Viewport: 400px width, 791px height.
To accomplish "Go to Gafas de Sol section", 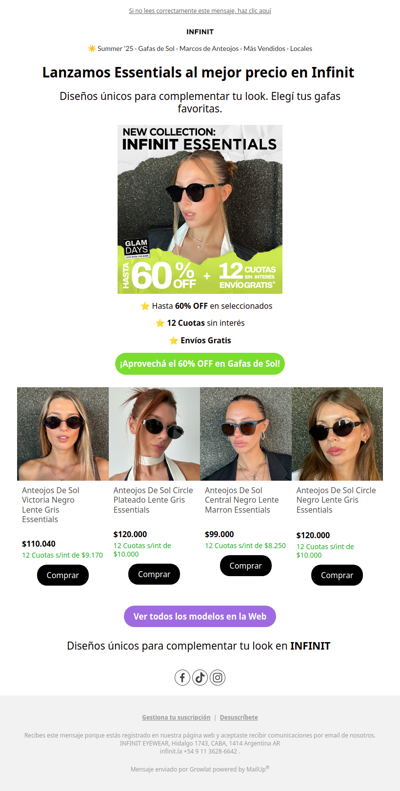I will (x=156, y=49).
